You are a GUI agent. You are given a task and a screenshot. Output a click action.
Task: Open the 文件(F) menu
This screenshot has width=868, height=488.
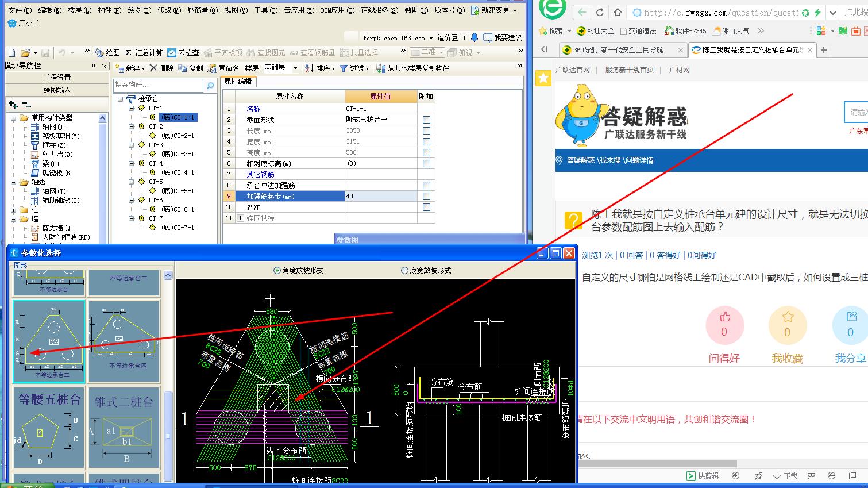click(20, 10)
